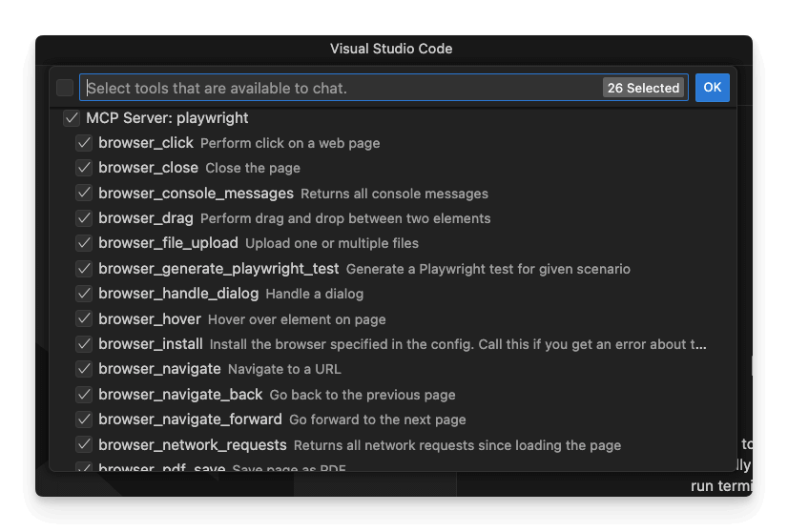The height and width of the screenshot is (532, 788).
Task: Uncheck browser_navigate_forward checkbox
Action: (x=84, y=419)
